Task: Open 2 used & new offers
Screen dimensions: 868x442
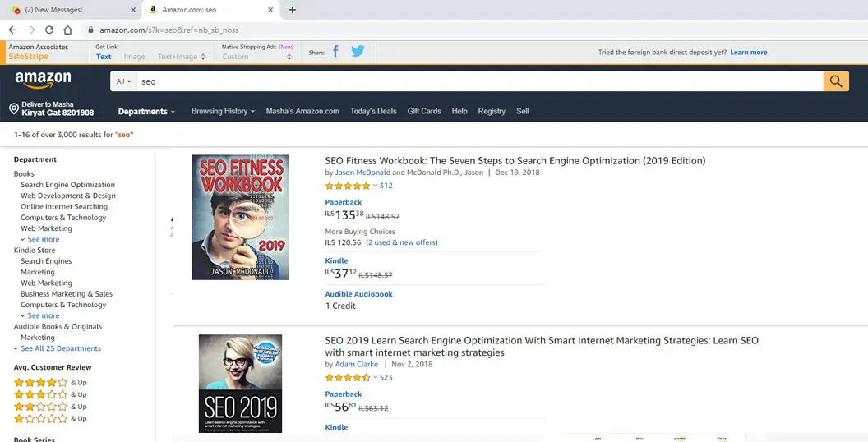Action: [x=402, y=242]
